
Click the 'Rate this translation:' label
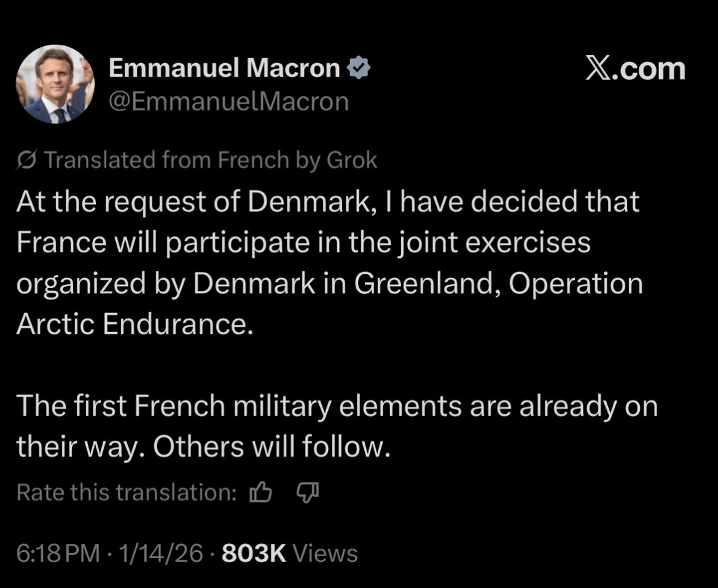click(127, 492)
